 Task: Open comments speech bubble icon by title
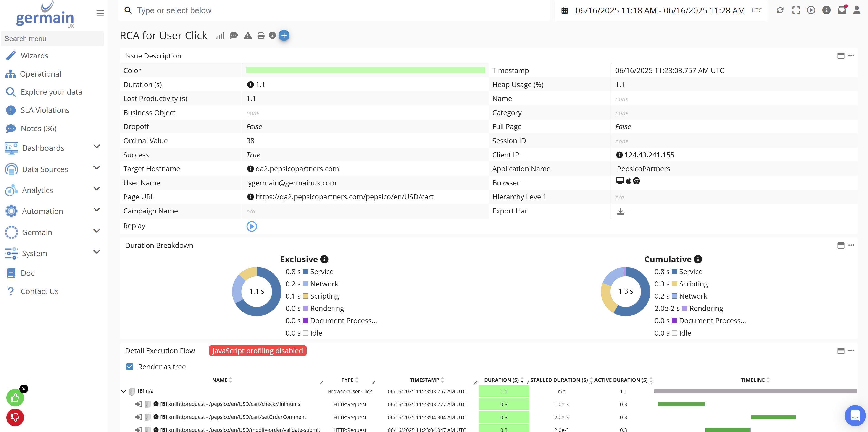[234, 36]
